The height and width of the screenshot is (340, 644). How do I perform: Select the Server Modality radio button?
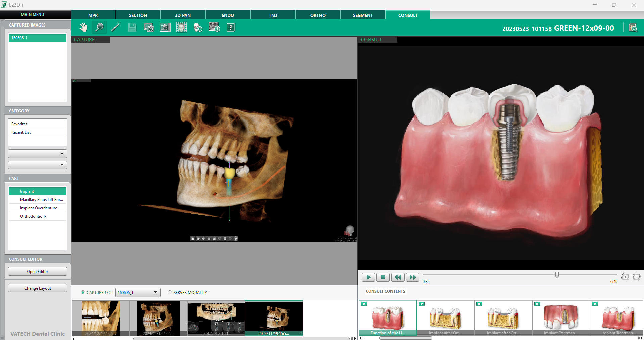coord(170,292)
